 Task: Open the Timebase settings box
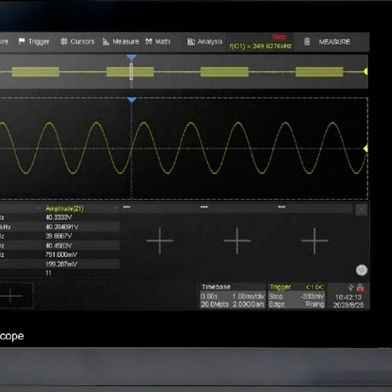coord(233,296)
